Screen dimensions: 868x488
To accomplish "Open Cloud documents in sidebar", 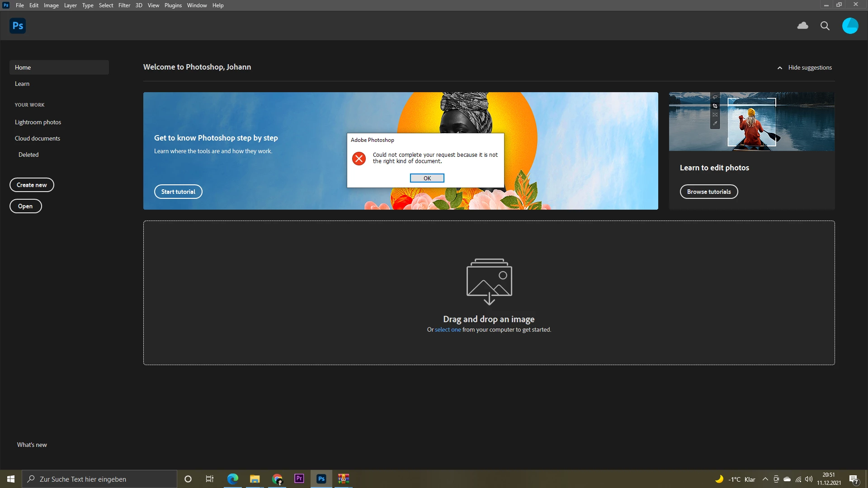I will (x=38, y=138).
